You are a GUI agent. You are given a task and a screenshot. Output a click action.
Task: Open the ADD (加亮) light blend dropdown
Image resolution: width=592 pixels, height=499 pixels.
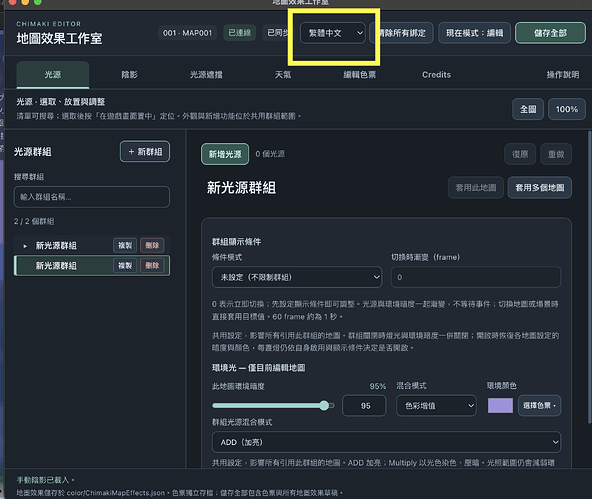(386, 442)
